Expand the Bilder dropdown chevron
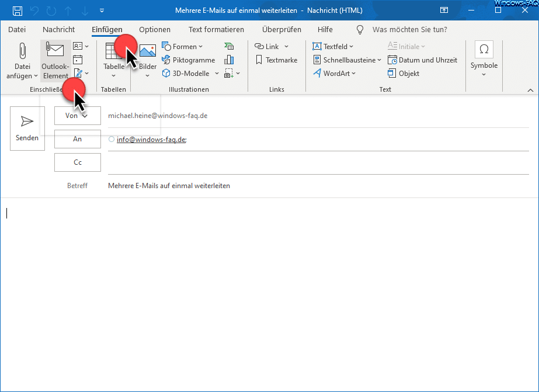The height and width of the screenshot is (392, 539). click(x=148, y=76)
